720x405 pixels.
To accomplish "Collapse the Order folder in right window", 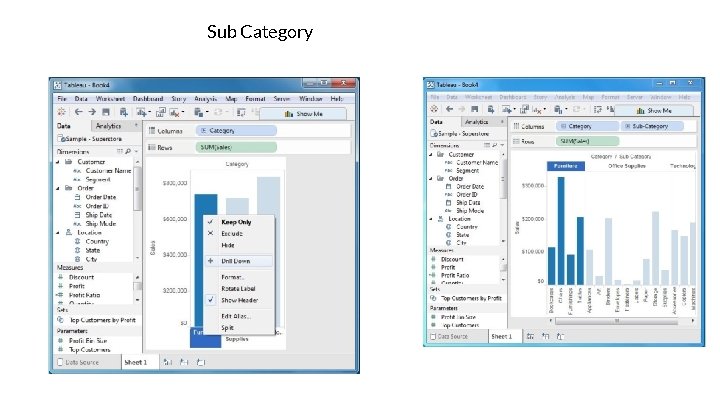I will click(x=431, y=179).
